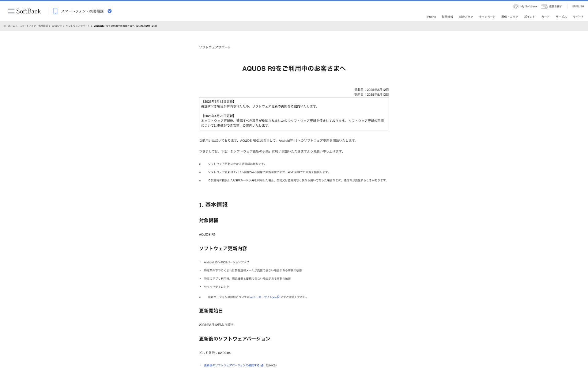Open the サポート navigation menu
Image resolution: width=588 pixels, height=368 pixels.
pyautogui.click(x=578, y=17)
